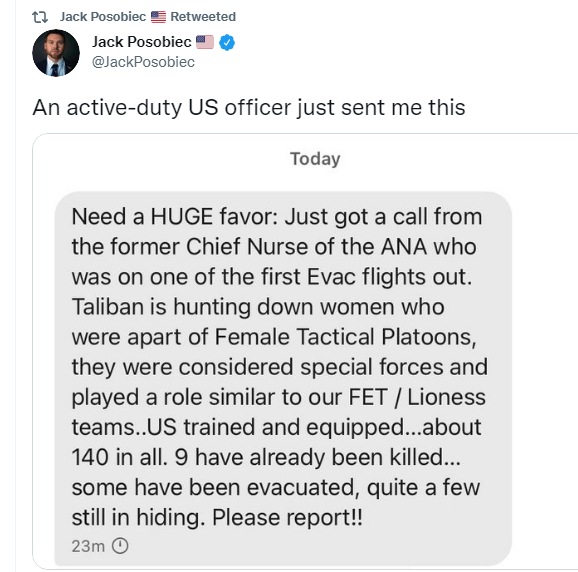Open the "Jack Posobiec" retweeter name link

pyautogui.click(x=103, y=17)
